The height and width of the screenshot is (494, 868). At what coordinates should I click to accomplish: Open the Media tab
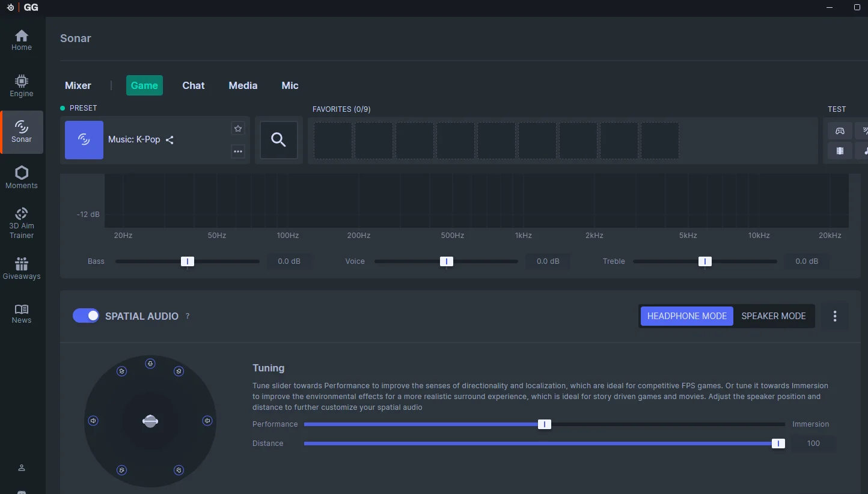243,85
